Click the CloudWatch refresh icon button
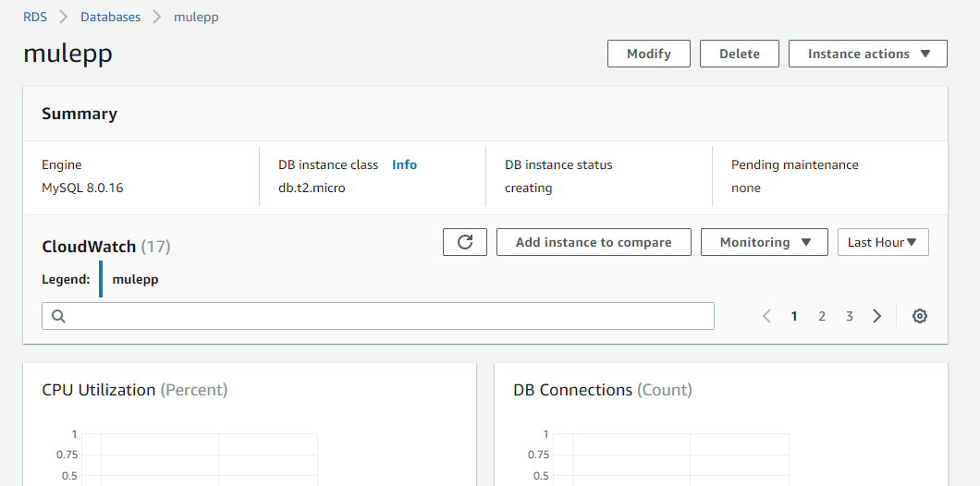 [464, 242]
